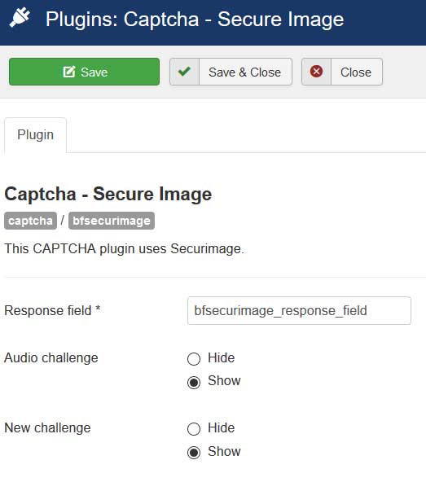Image resolution: width=426 pixels, height=504 pixels.
Task: Click the red X close icon
Action: (316, 72)
